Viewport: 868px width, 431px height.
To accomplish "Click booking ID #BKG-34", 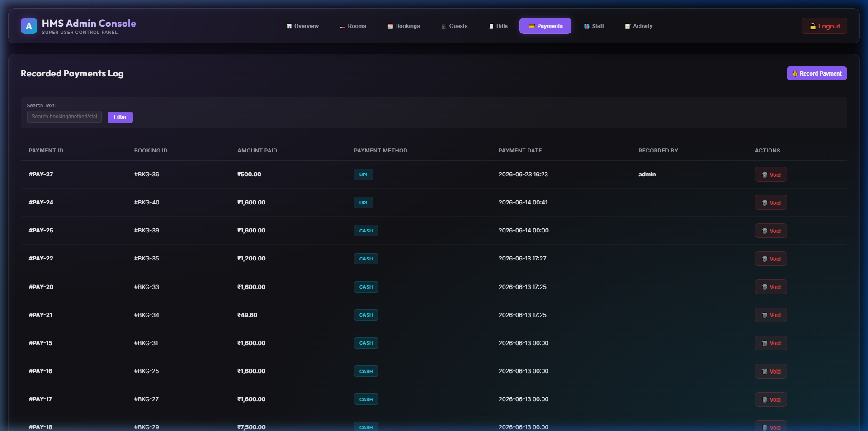I will click(x=146, y=315).
